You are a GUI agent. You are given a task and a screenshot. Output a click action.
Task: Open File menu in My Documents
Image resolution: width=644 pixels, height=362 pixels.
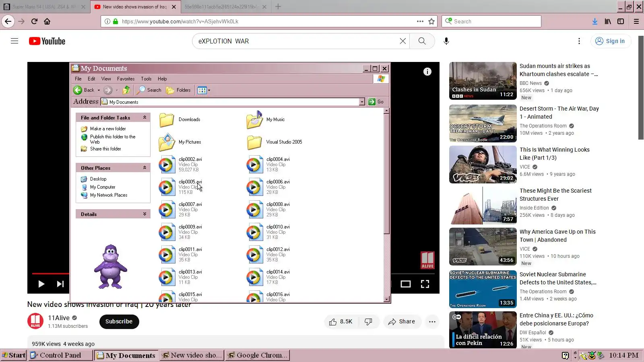(x=78, y=79)
